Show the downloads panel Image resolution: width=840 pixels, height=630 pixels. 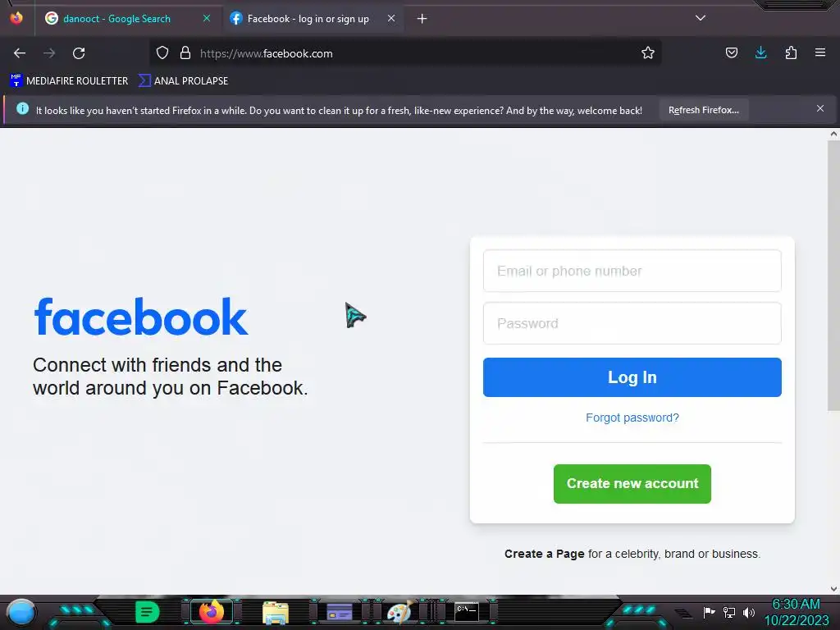point(760,52)
